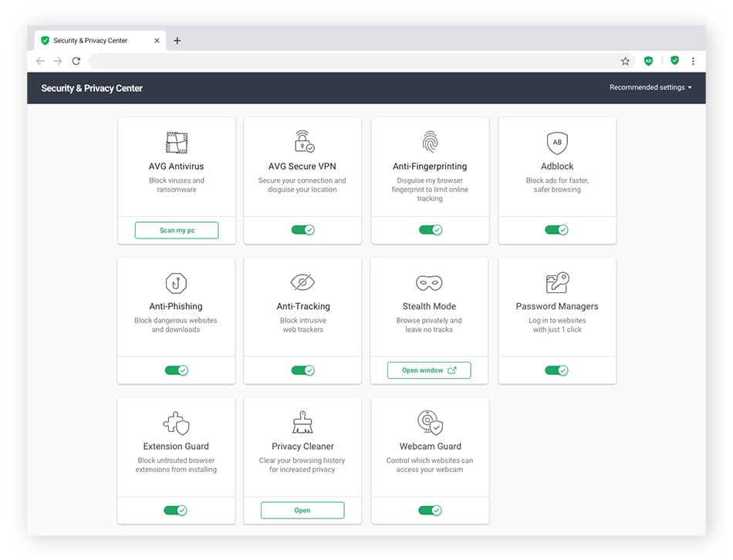Open the Adblock extension icon in toolbar

click(x=648, y=61)
